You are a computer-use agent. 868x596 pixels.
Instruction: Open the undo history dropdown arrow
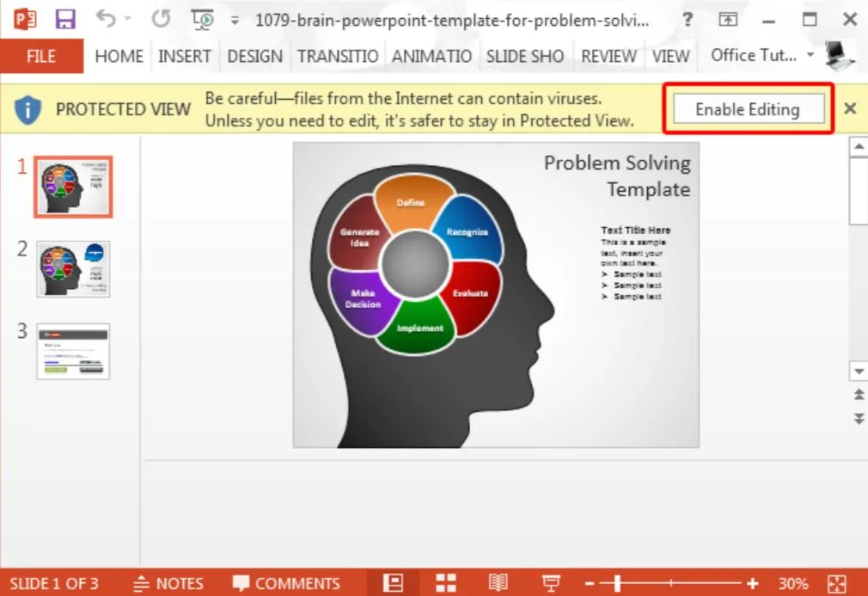(128, 18)
